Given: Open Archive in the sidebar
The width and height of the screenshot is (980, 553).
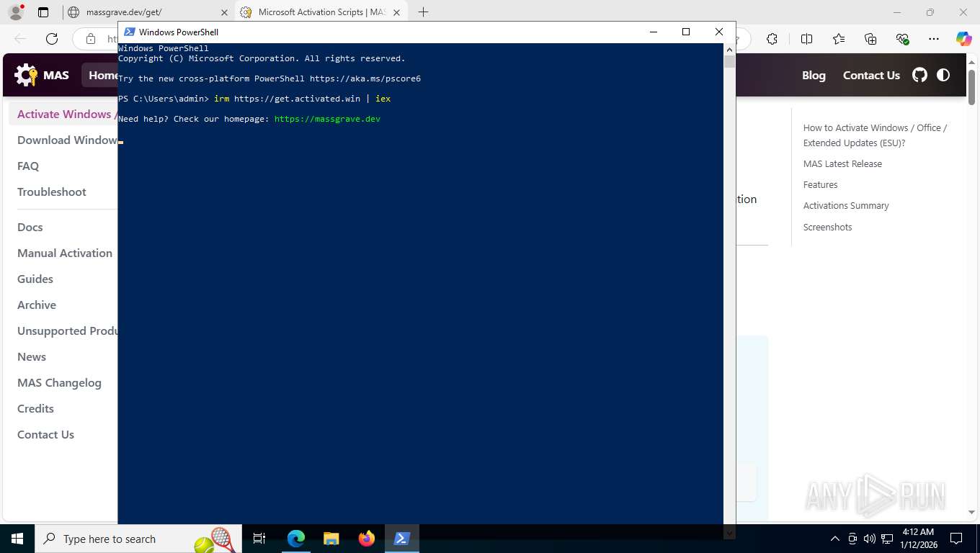Looking at the screenshot, I should pos(37,305).
